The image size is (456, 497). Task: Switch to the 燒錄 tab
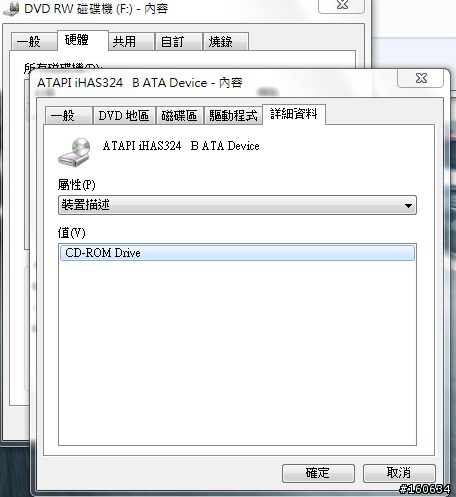point(226,42)
